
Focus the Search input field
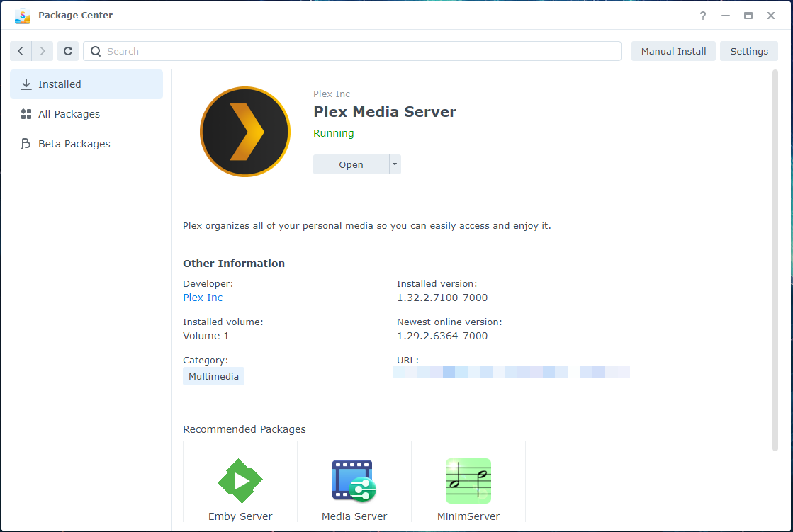352,51
